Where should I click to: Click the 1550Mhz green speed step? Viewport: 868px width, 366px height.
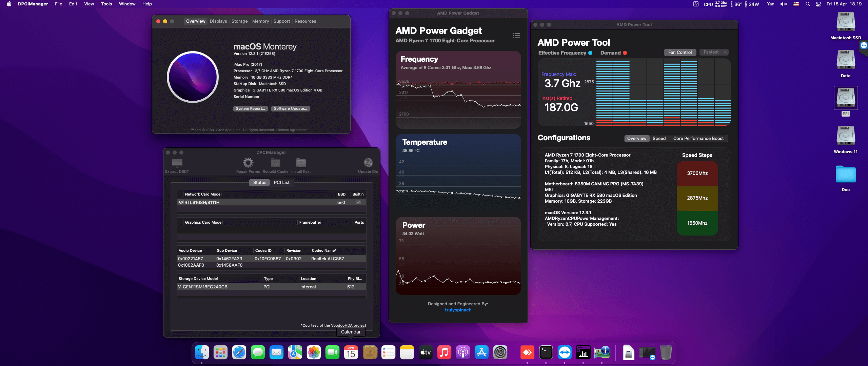(x=697, y=223)
